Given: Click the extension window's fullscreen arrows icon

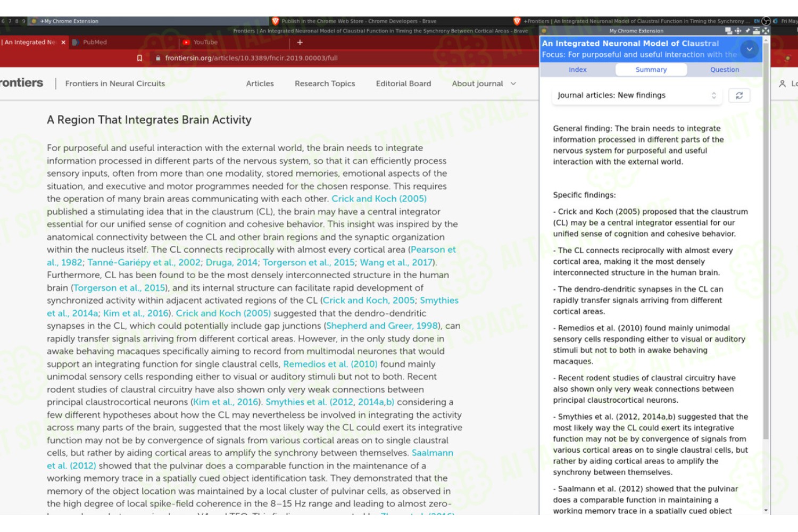Looking at the screenshot, I should point(766,31).
